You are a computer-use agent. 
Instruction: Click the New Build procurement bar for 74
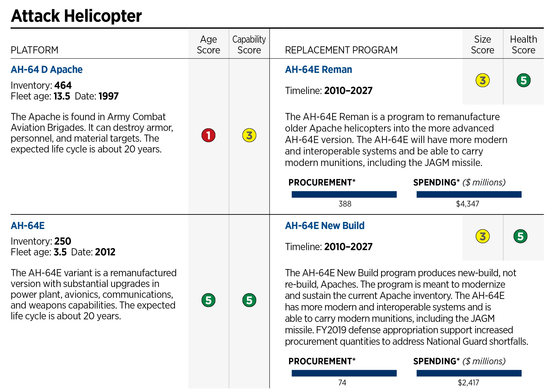coord(344,373)
